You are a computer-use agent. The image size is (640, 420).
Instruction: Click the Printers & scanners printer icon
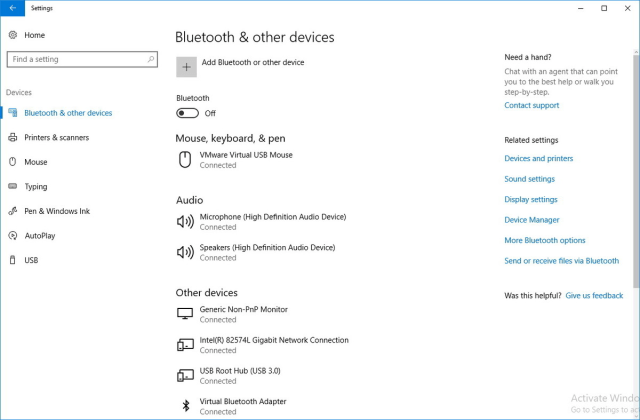tap(13, 138)
